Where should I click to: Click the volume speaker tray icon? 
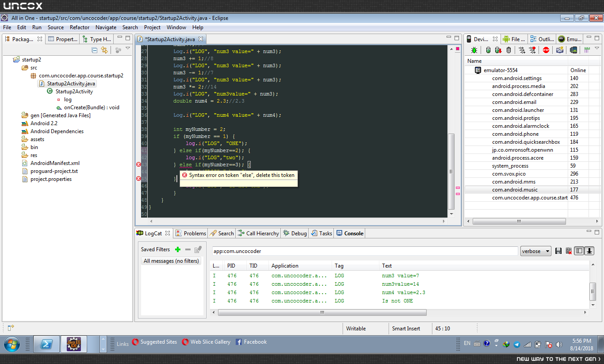pyautogui.click(x=559, y=344)
